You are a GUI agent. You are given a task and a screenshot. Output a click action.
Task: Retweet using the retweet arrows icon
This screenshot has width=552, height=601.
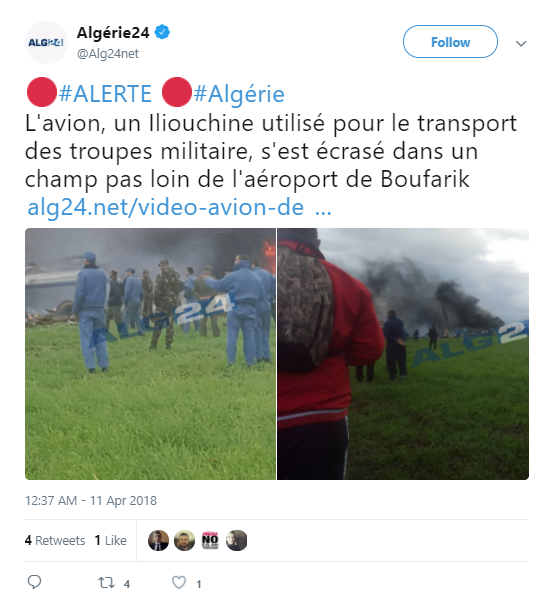point(106,583)
